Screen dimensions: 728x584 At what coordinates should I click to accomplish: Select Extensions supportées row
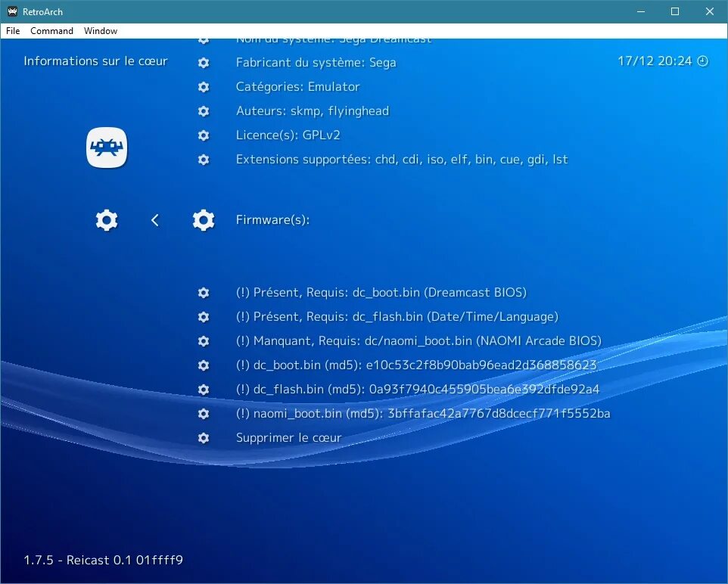tap(402, 159)
